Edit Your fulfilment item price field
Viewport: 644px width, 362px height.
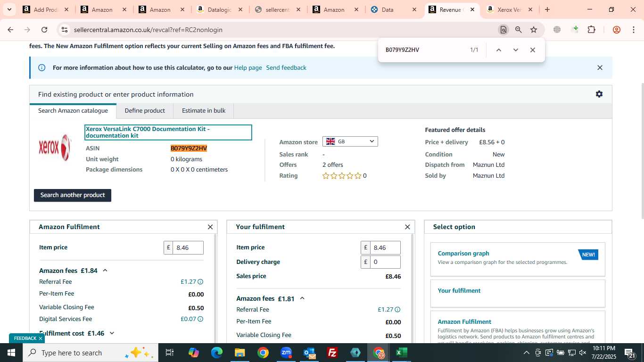click(x=385, y=247)
